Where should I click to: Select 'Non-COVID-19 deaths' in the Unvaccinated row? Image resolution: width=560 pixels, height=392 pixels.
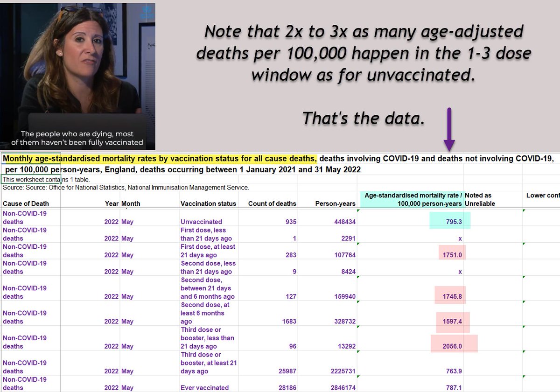pos(25,217)
